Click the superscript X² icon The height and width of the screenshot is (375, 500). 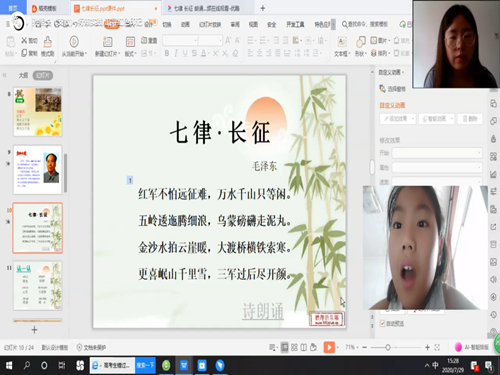click(x=216, y=53)
